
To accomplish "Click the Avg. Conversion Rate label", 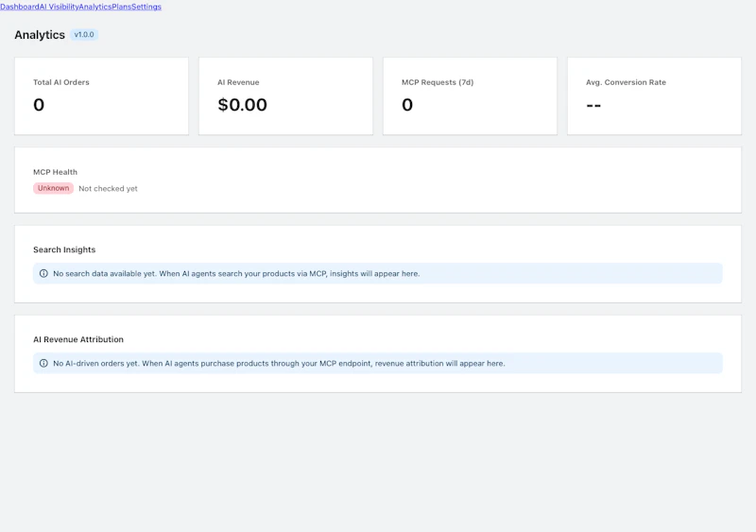I will pos(626,82).
